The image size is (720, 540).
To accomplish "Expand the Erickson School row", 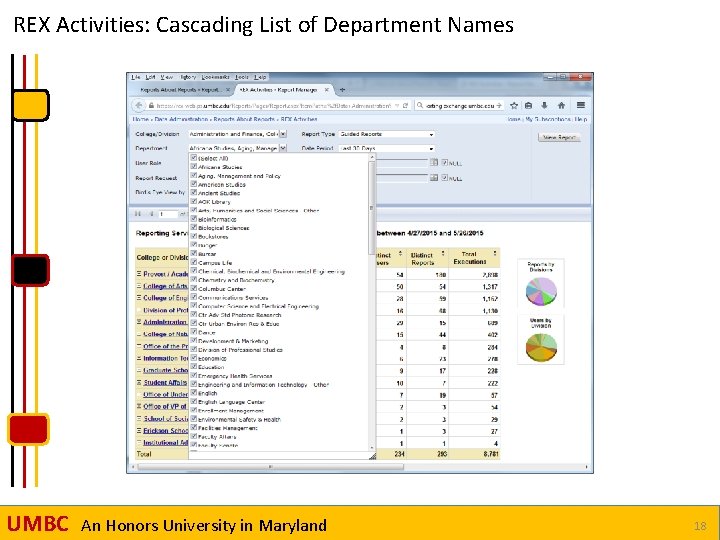I will point(139,430).
